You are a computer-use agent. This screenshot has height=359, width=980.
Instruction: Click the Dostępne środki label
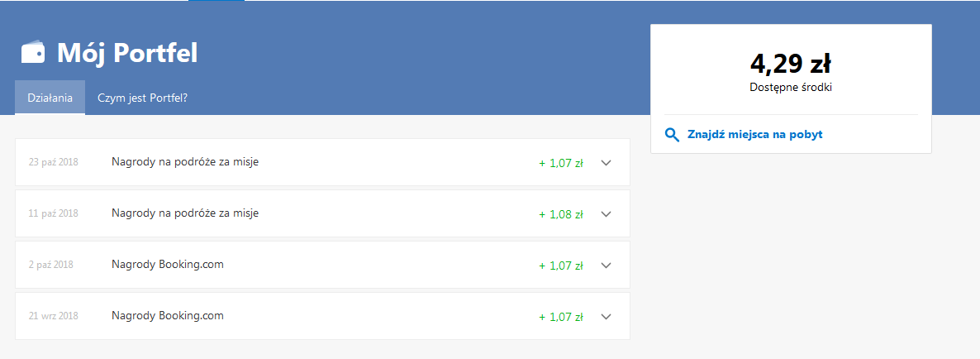click(791, 88)
